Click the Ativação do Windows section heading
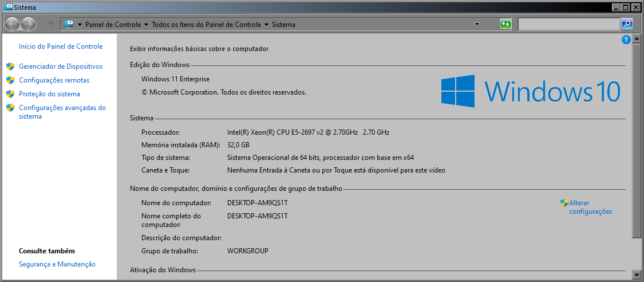Screen dimensions: 644x282 pyautogui.click(x=163, y=270)
